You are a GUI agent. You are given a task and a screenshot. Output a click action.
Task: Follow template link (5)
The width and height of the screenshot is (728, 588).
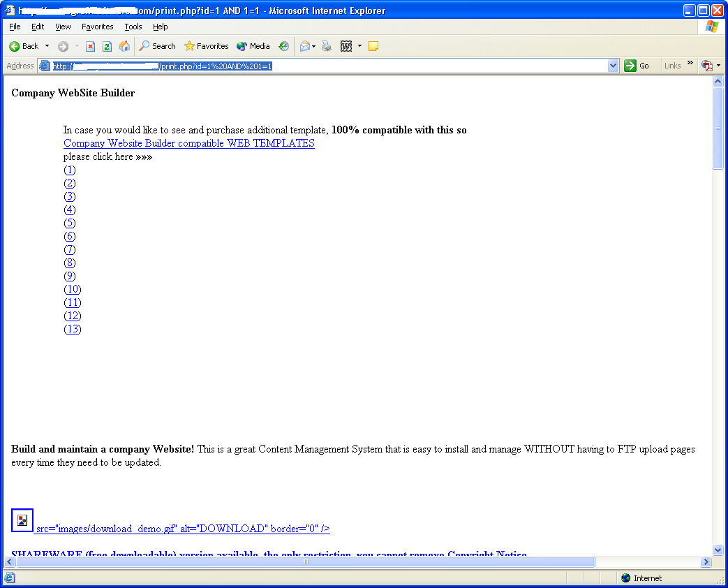point(70,223)
